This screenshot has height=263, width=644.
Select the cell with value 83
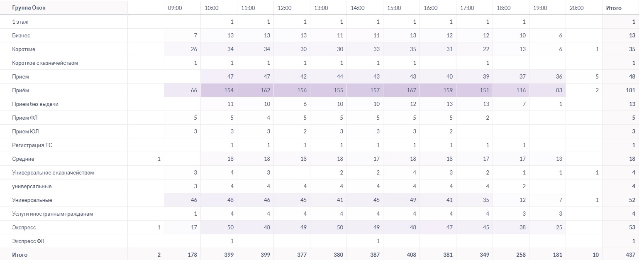click(548, 90)
